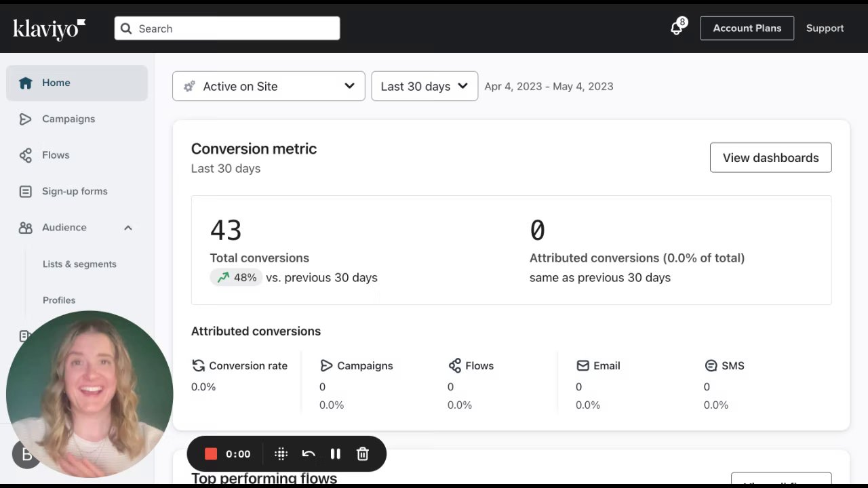This screenshot has height=488, width=868.
Task: Open the Last 30 days dropdown
Action: 425,86
